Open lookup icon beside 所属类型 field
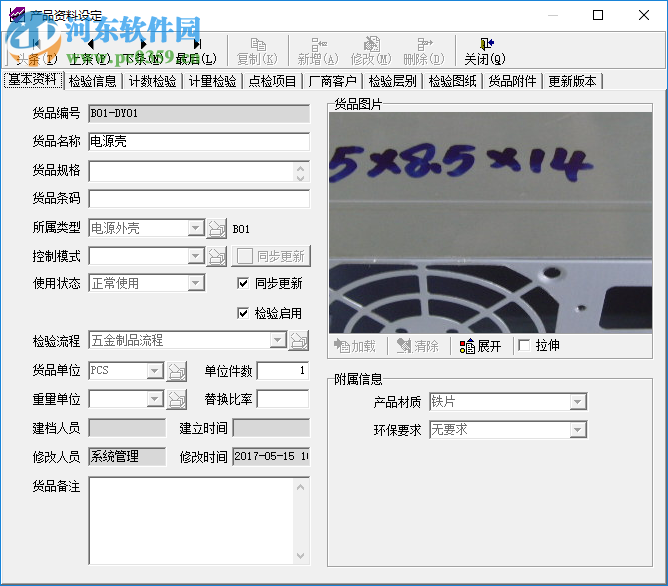This screenshot has width=668, height=586. (217, 229)
